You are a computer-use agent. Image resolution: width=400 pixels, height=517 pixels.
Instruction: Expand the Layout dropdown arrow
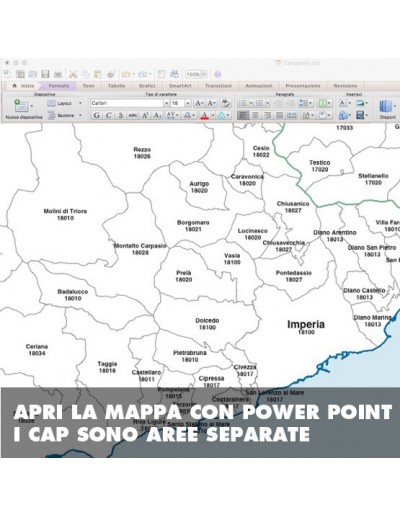[x=80, y=103]
